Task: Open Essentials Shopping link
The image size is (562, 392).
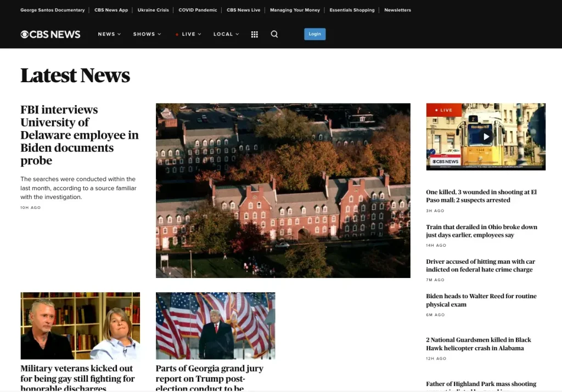Action: (352, 10)
